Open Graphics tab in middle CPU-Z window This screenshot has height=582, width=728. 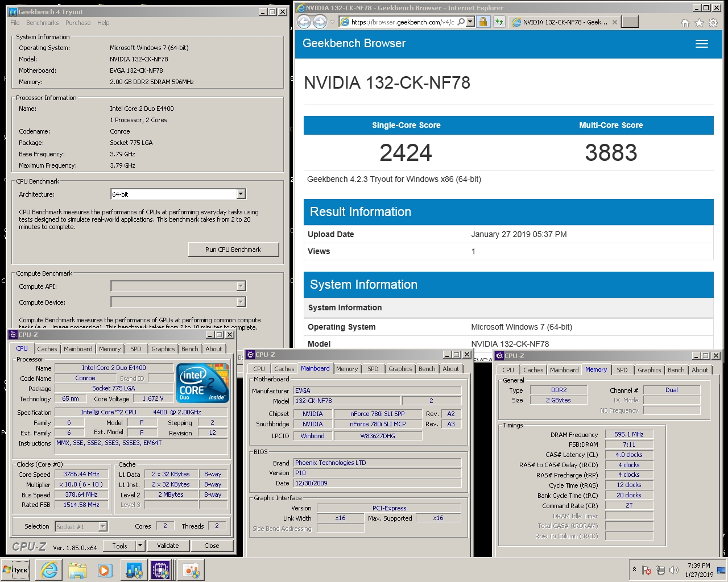tap(400, 369)
